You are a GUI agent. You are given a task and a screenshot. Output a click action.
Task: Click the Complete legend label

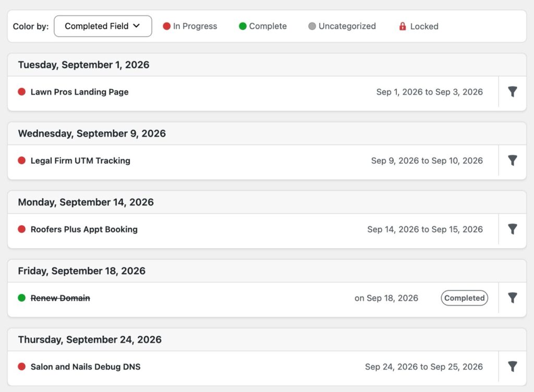point(268,26)
